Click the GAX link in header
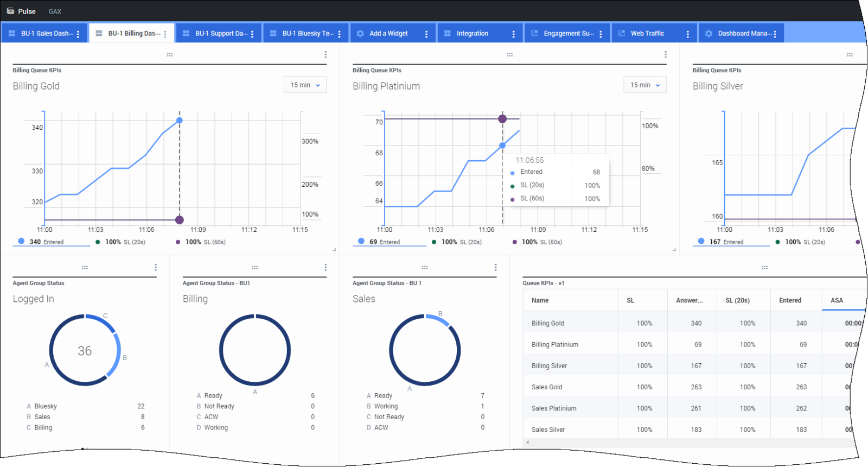Screen dimensions: 868x467 [55, 11]
